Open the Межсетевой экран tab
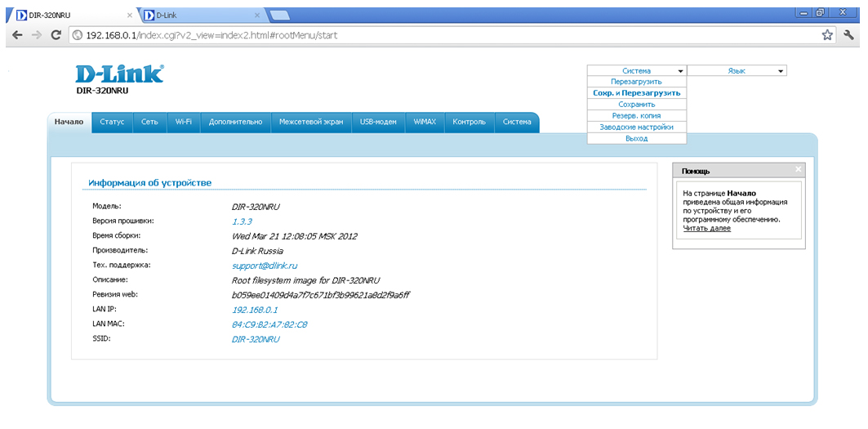The height and width of the screenshot is (429, 868). 310,122
